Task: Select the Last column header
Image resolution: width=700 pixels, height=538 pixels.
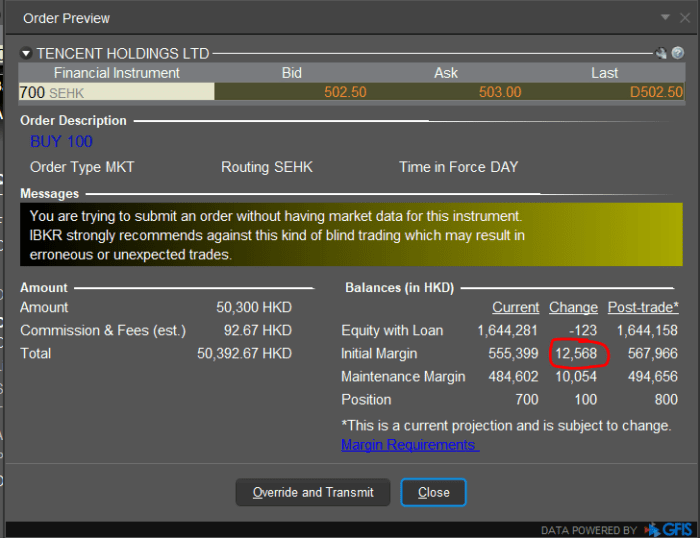Action: coord(604,73)
